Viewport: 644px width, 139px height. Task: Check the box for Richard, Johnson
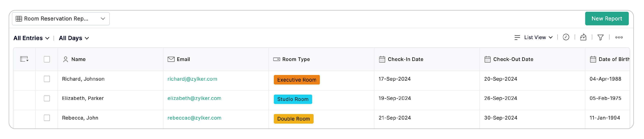pos(47,79)
